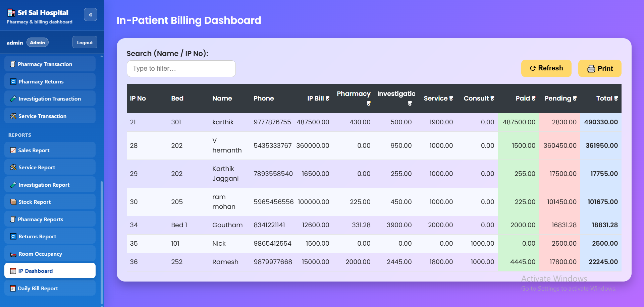The height and width of the screenshot is (307, 644).
Task: Click the IP Dashboard calendar icon
Action: [13, 271]
